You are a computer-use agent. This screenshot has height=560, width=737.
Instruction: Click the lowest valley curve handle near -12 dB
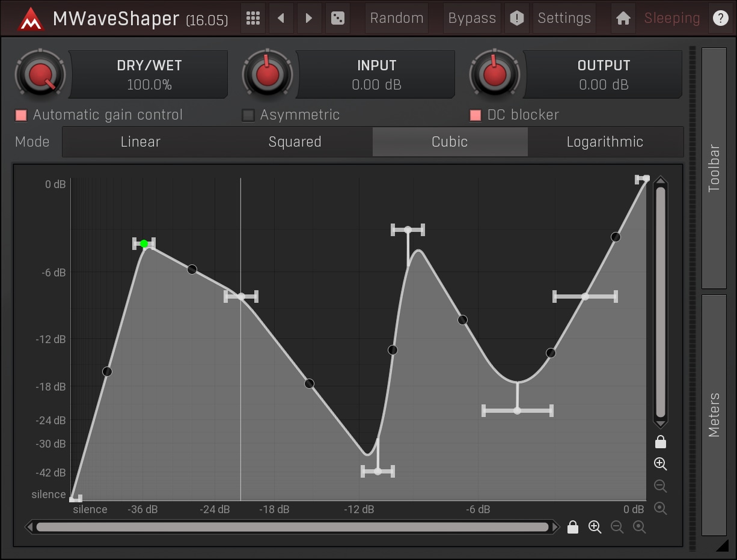378,471
